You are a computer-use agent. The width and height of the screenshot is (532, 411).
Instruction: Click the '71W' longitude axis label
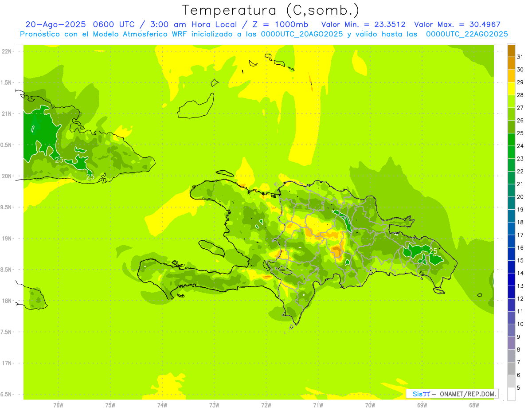click(318, 405)
